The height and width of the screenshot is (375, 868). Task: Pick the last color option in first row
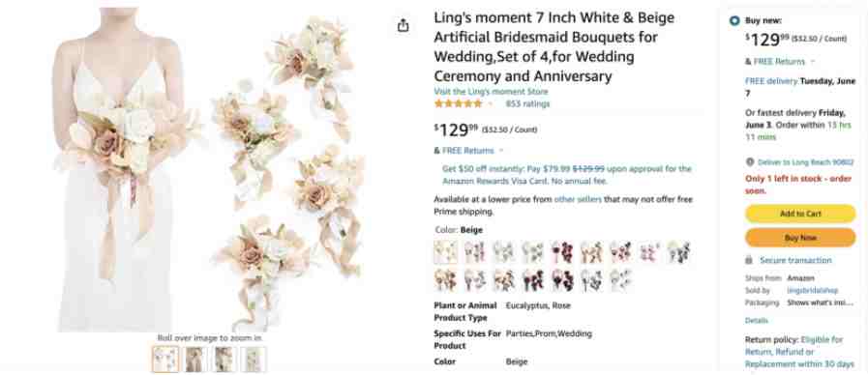[x=678, y=252]
